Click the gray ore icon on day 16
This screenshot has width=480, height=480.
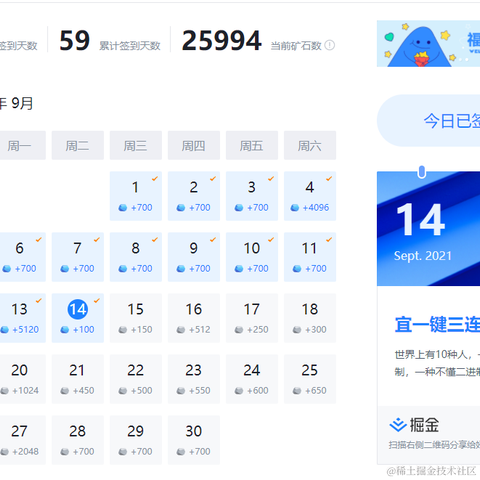tap(181, 330)
